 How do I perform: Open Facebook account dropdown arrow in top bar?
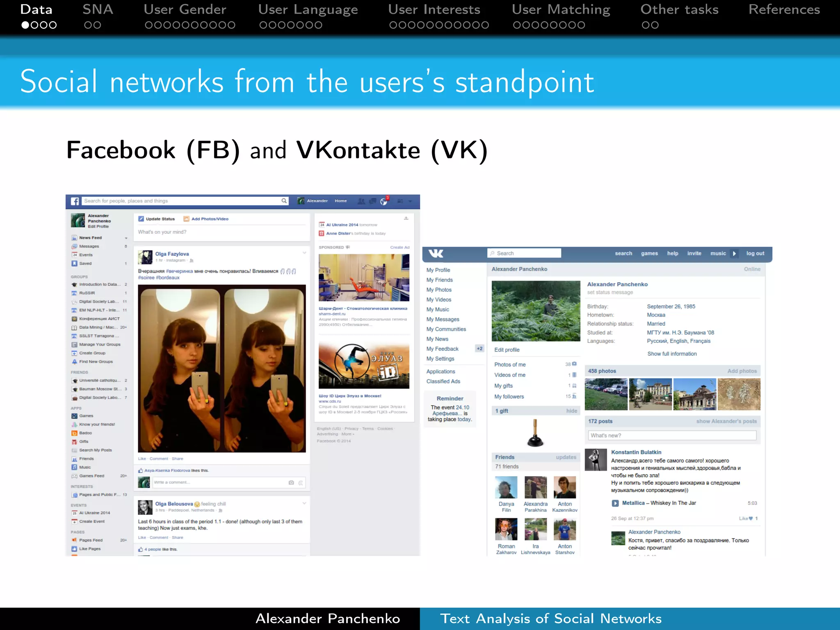(x=411, y=201)
